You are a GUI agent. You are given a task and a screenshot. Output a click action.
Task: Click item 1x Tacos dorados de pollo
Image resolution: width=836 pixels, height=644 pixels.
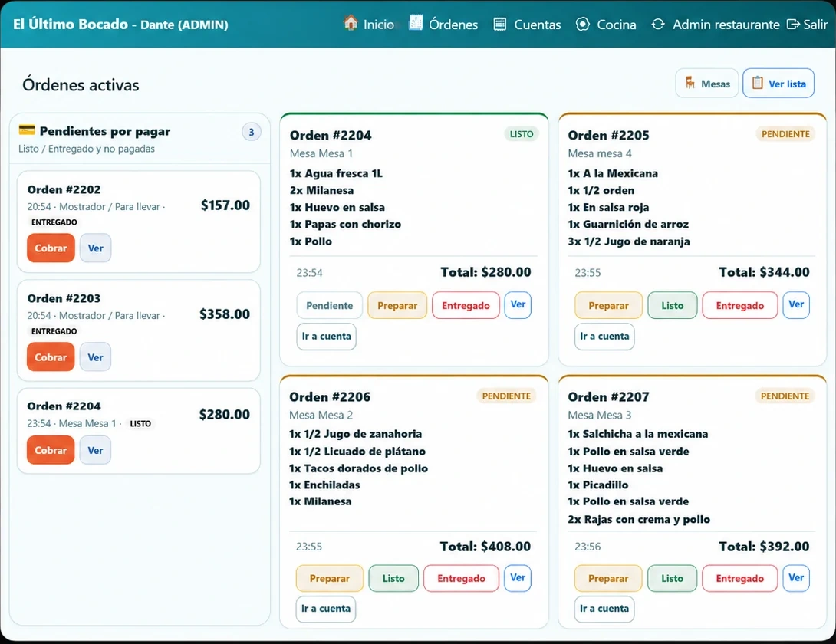point(358,468)
